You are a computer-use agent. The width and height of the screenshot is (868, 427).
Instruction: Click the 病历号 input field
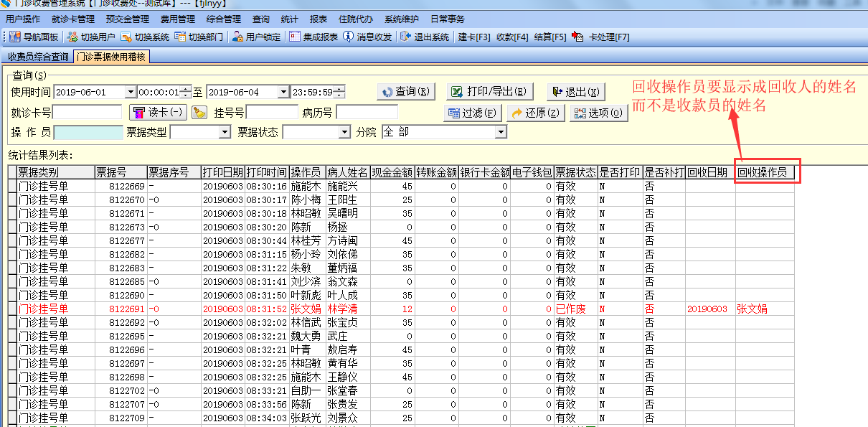click(x=367, y=113)
